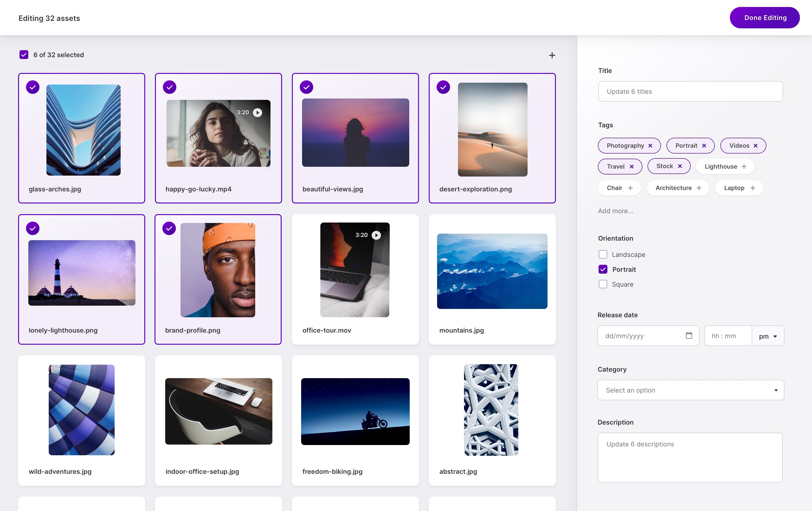
Task: Click the Update 6 titles field
Action: pos(690,91)
